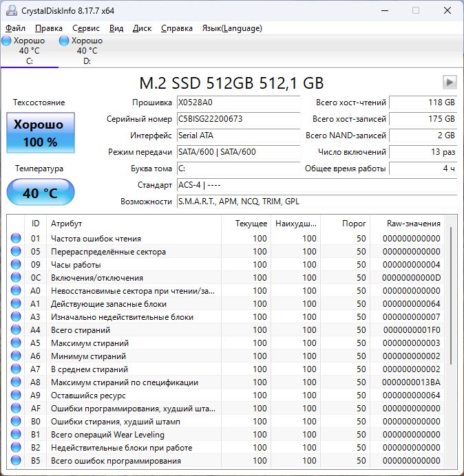
Task: Open the Справка menu
Action: [177, 28]
